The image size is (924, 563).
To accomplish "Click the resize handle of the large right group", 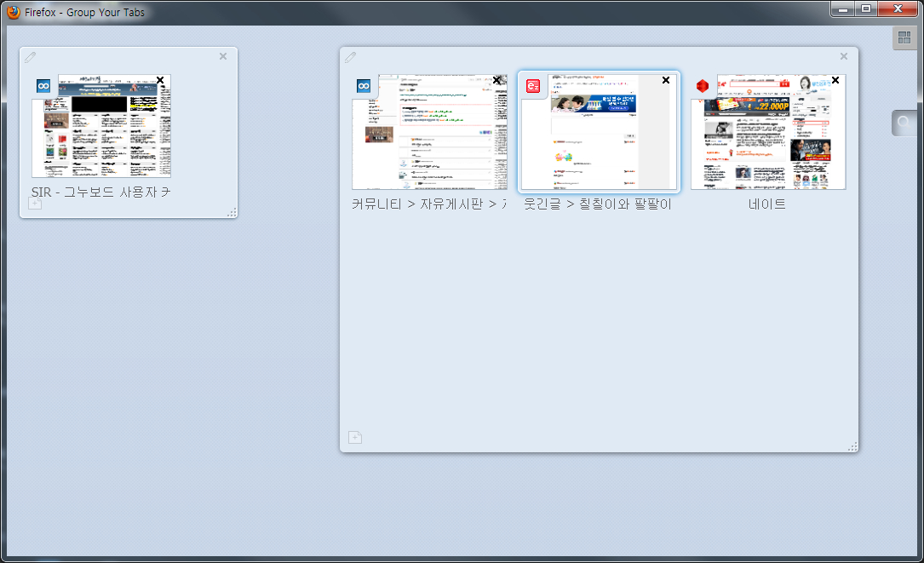I will (852, 446).
